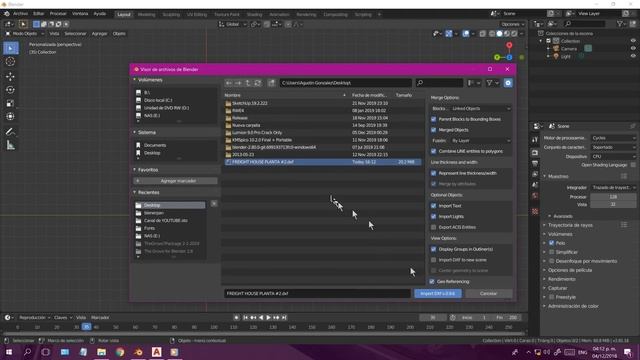Jump to start of timeline playback
This screenshot has width=640, height=360.
246,318
